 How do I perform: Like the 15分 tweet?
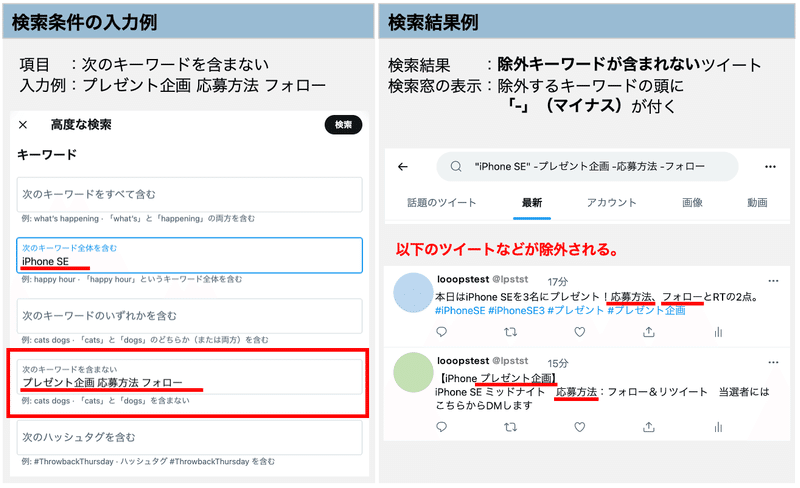coord(580,427)
